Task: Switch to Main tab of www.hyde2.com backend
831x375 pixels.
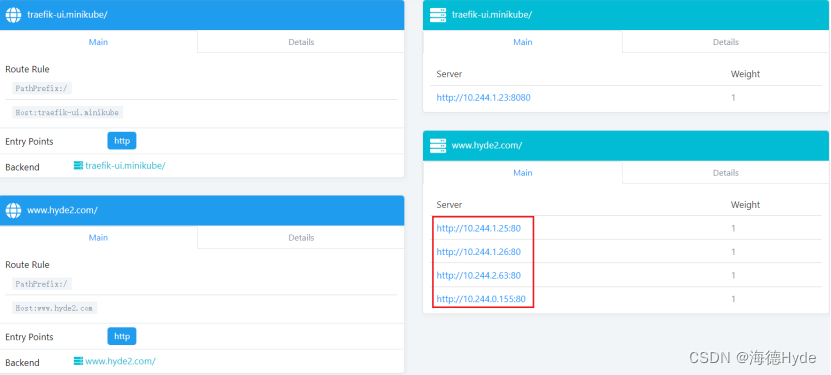Action: (x=523, y=173)
